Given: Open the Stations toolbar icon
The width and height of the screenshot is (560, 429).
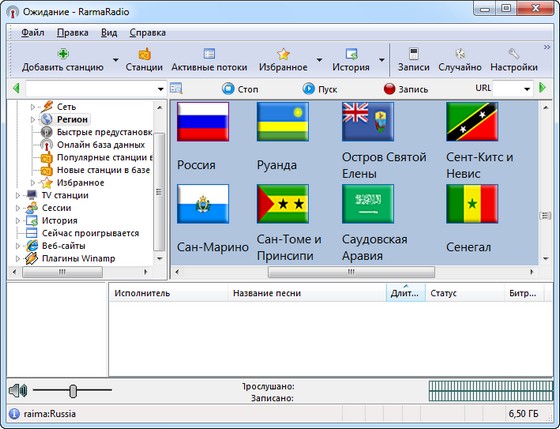Looking at the screenshot, I should (144, 54).
